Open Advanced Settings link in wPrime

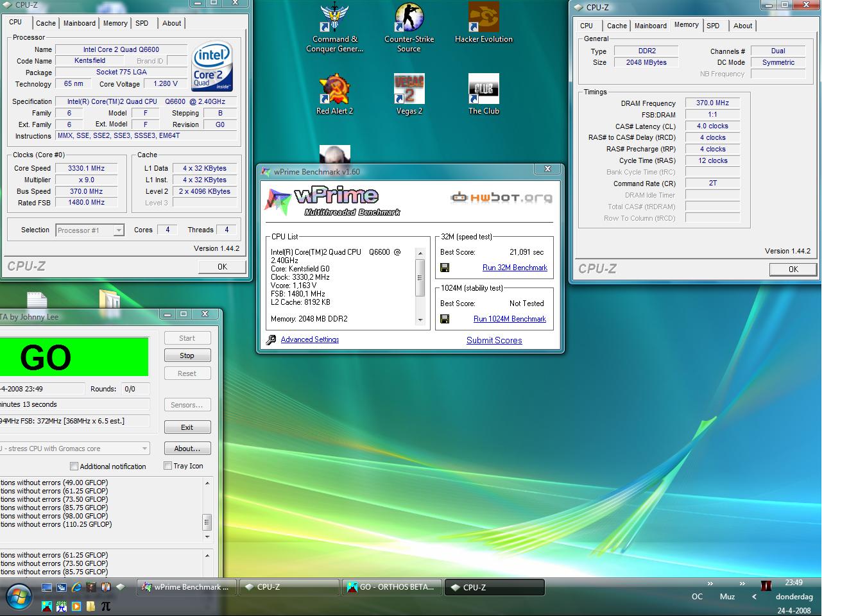pos(310,339)
